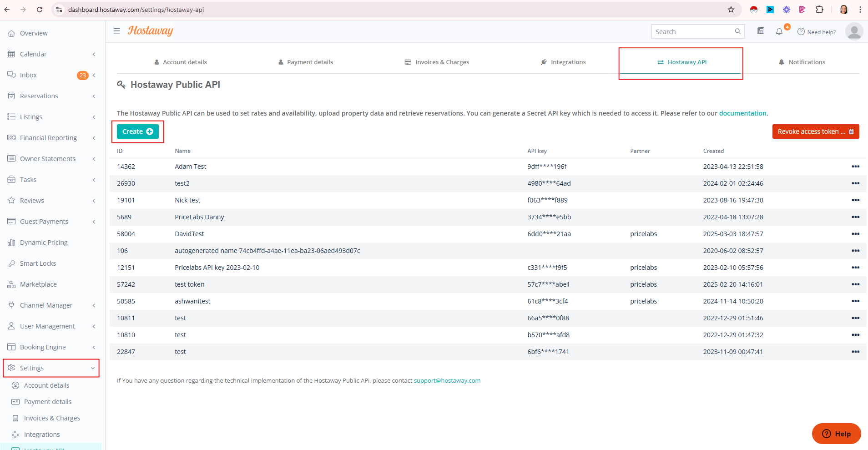Switch to the Notifications tab
868x450 pixels.
[802, 62]
